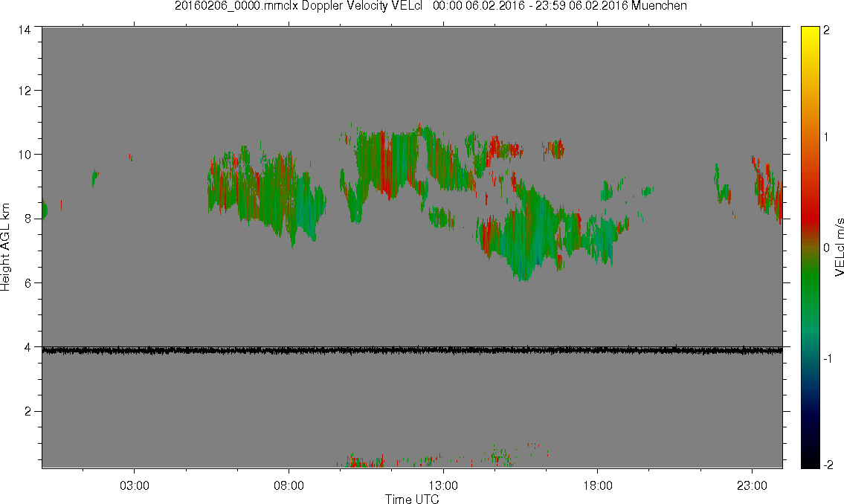Click the height tick label 6
Viewport: 844px width, 504px height.
coord(28,283)
